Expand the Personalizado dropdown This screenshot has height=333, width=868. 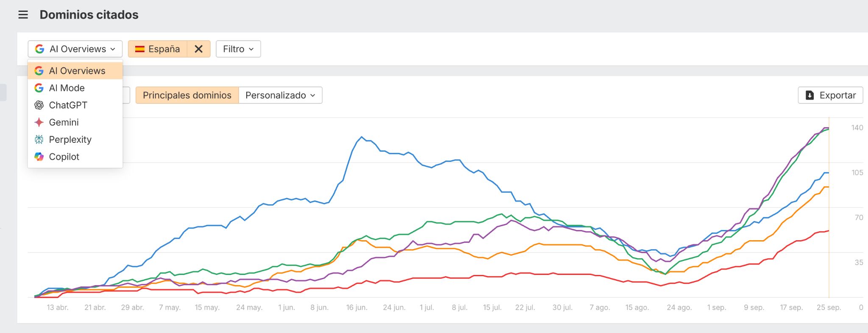[x=280, y=95]
